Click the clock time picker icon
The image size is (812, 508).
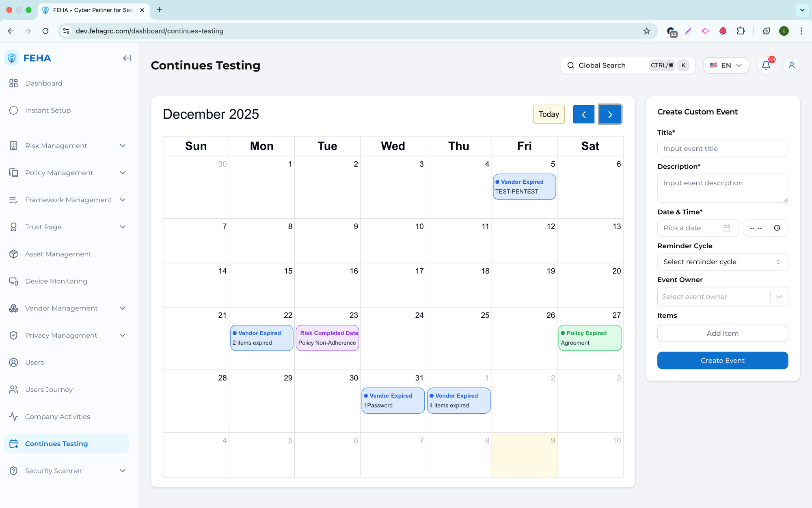[777, 228]
